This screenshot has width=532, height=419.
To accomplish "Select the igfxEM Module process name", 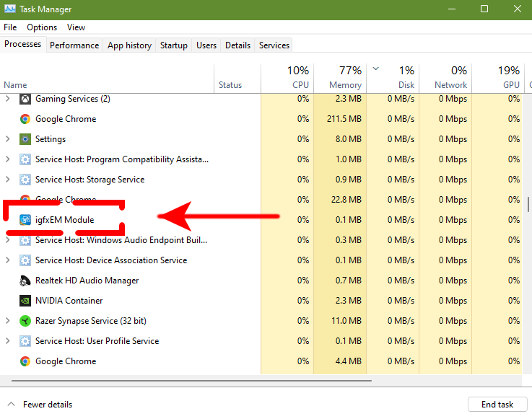I will pos(64,220).
